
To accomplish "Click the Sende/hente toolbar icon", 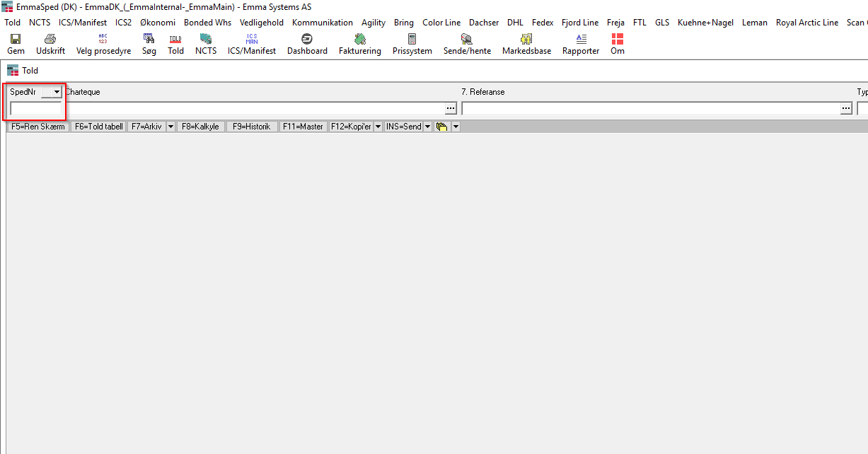I will [467, 40].
